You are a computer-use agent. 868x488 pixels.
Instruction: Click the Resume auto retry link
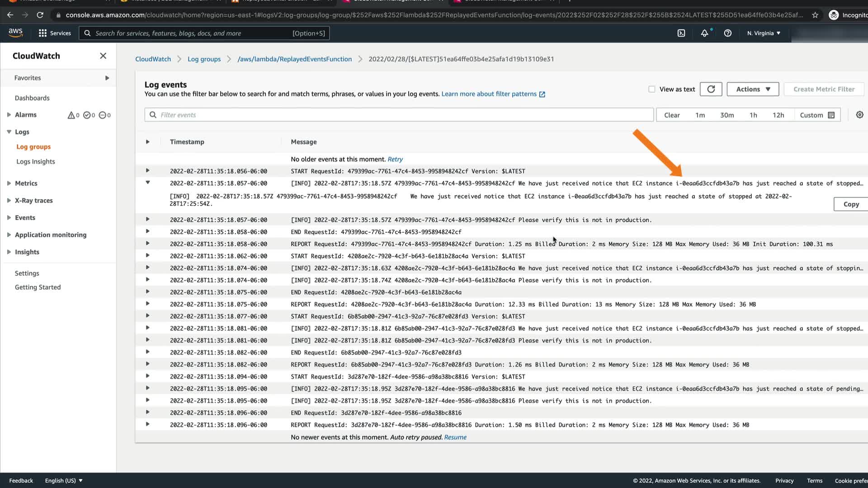pyautogui.click(x=455, y=437)
